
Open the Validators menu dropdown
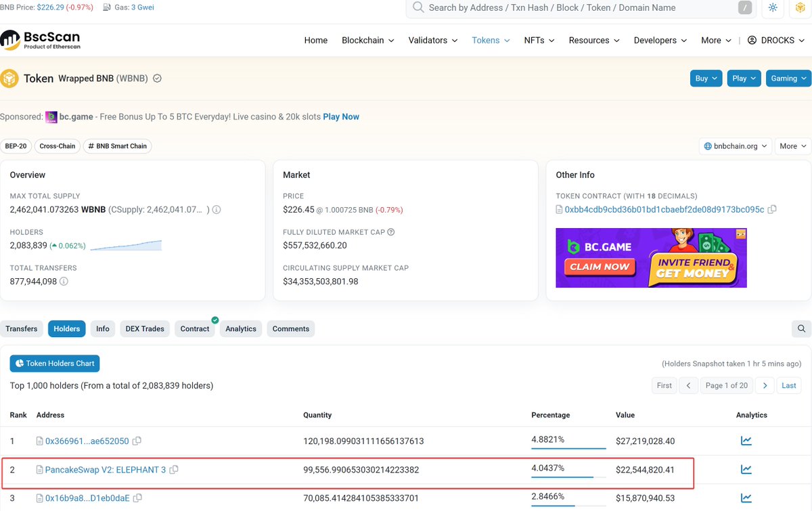pos(433,41)
